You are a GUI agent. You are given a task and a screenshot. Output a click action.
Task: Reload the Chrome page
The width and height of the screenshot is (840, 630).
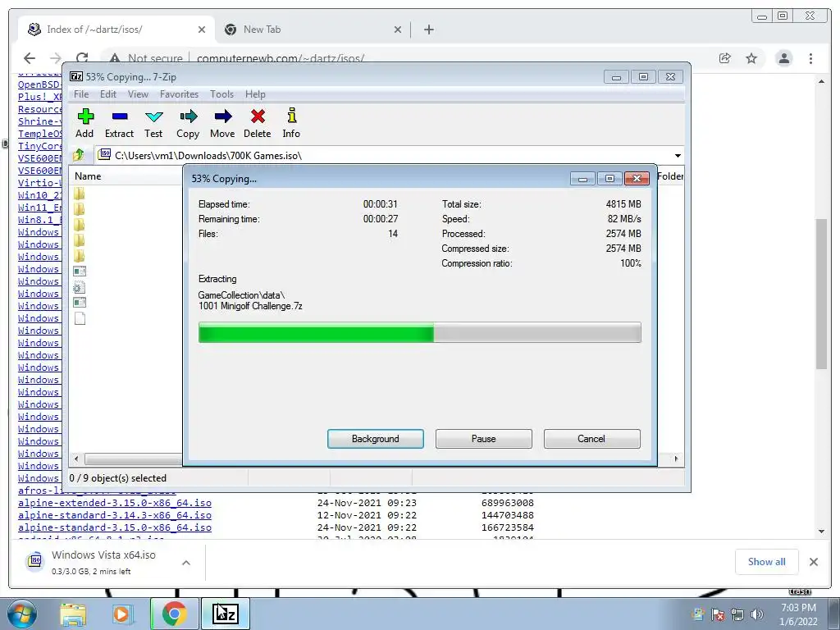[x=82, y=58]
